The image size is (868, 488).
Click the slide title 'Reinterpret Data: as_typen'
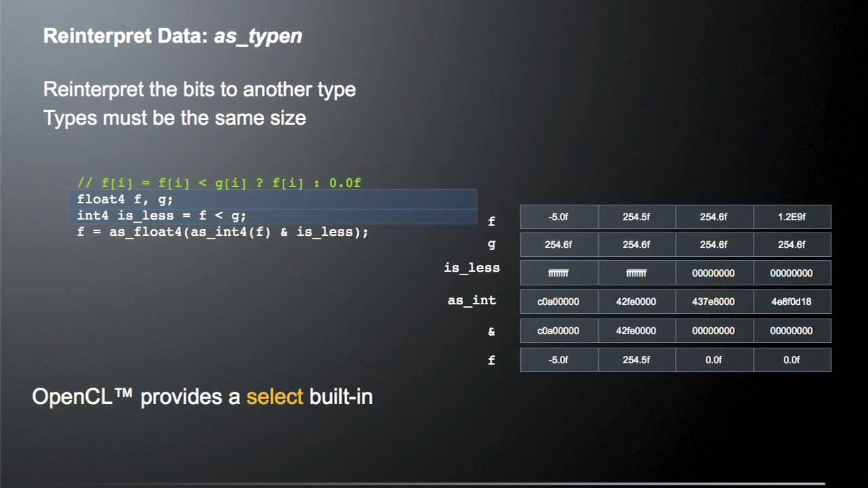point(173,36)
